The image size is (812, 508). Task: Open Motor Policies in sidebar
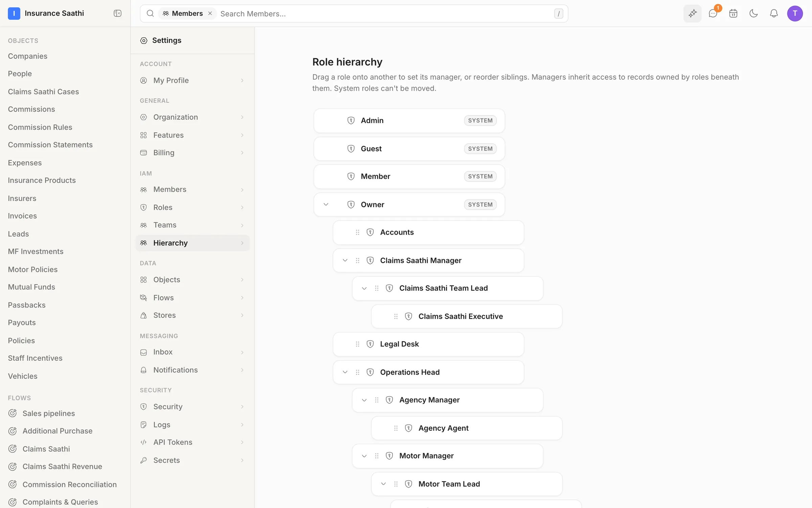(32, 269)
